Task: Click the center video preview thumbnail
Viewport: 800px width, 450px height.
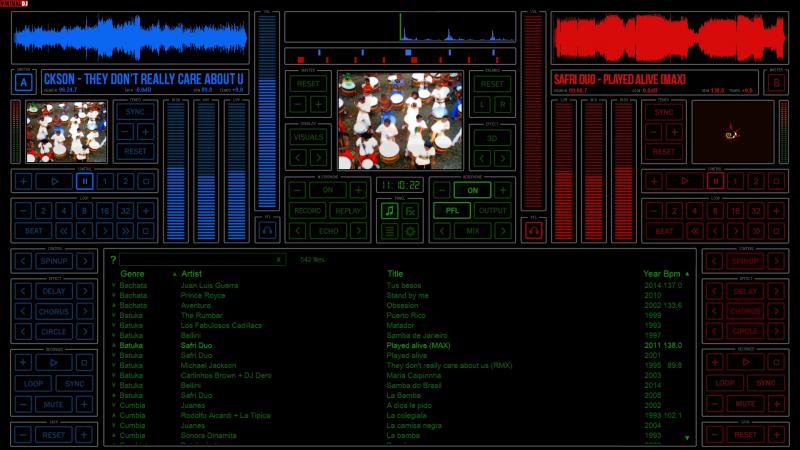Action: click(x=400, y=120)
